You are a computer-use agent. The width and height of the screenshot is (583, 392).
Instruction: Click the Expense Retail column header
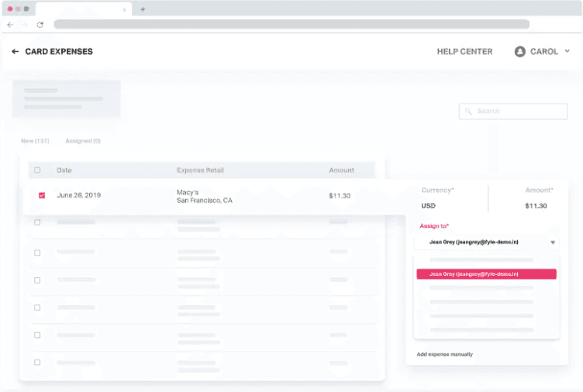(x=200, y=170)
